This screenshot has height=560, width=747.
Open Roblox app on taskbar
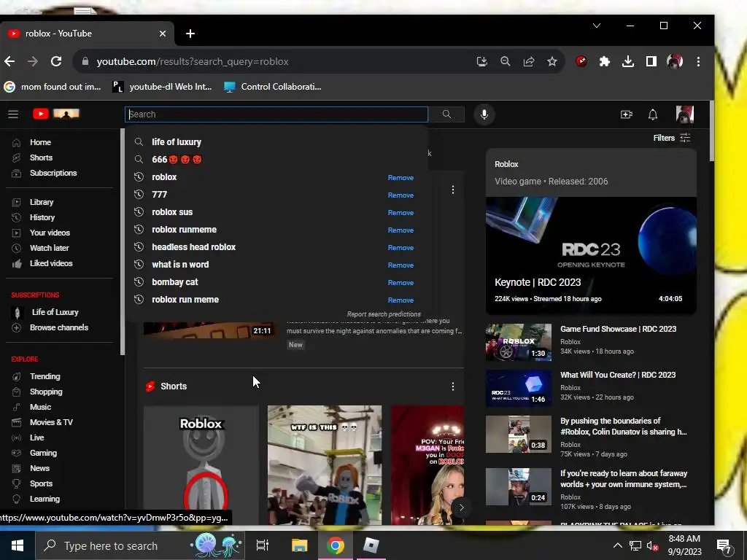click(x=371, y=545)
